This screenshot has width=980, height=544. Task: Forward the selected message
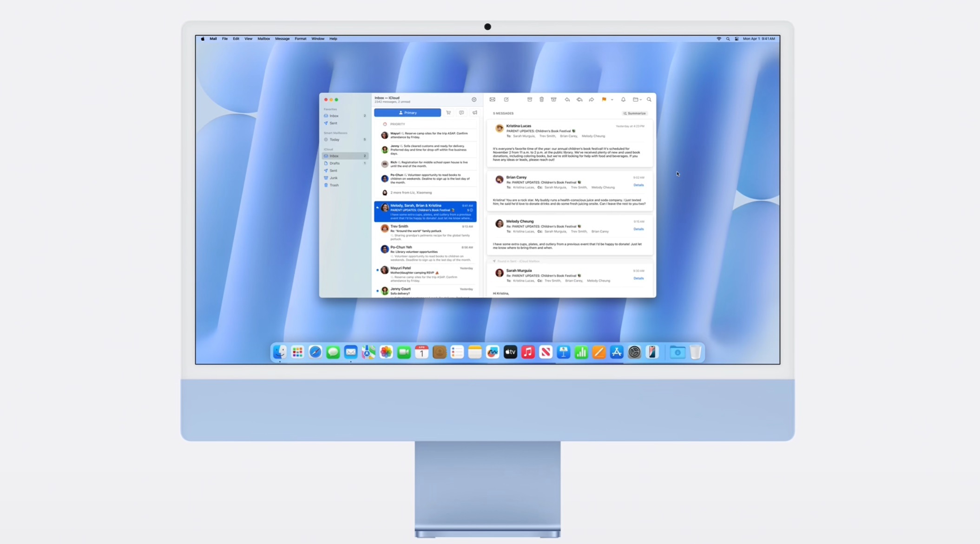point(592,99)
